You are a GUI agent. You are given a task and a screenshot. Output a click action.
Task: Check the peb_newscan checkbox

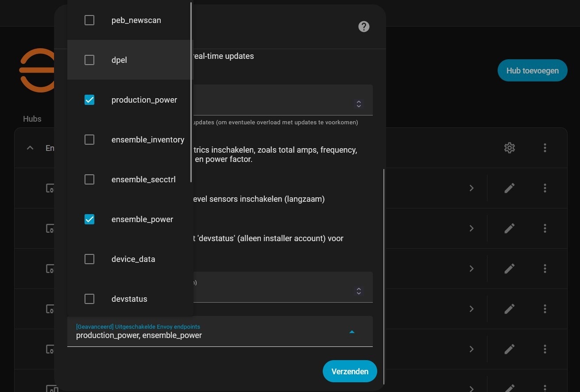89,20
